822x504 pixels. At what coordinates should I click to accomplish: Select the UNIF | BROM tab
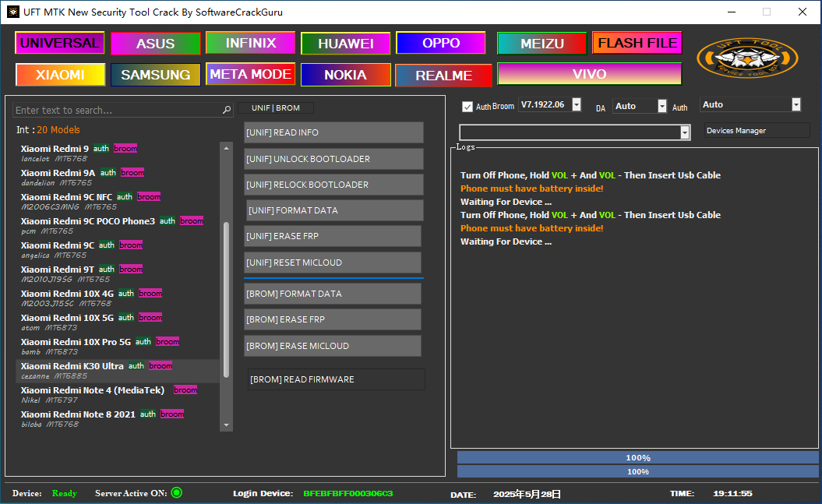tap(276, 108)
